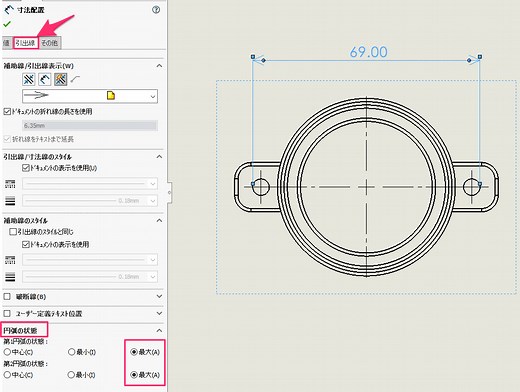Select 最小(I) for the first arc condition

click(x=71, y=352)
